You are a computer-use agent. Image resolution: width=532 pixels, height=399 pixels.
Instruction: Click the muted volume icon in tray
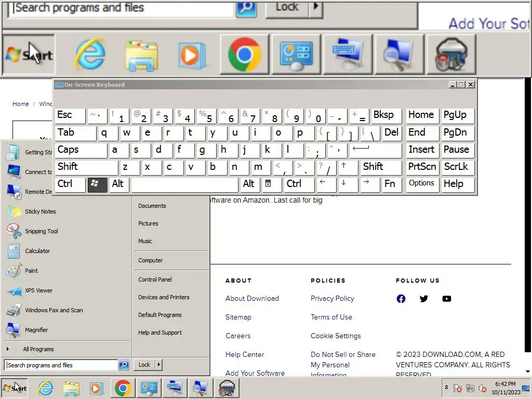pyautogui.click(x=483, y=388)
